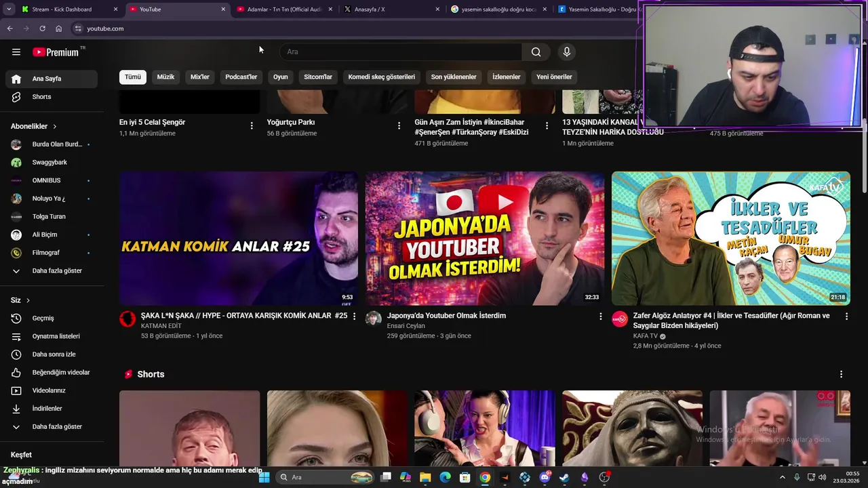Open Shorts shelf three-dot menu

[841, 374]
